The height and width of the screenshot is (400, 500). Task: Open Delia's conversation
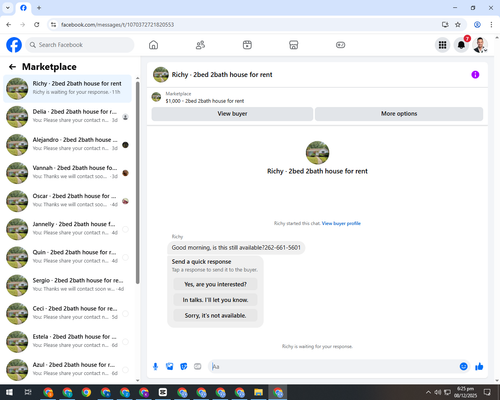[67, 117]
